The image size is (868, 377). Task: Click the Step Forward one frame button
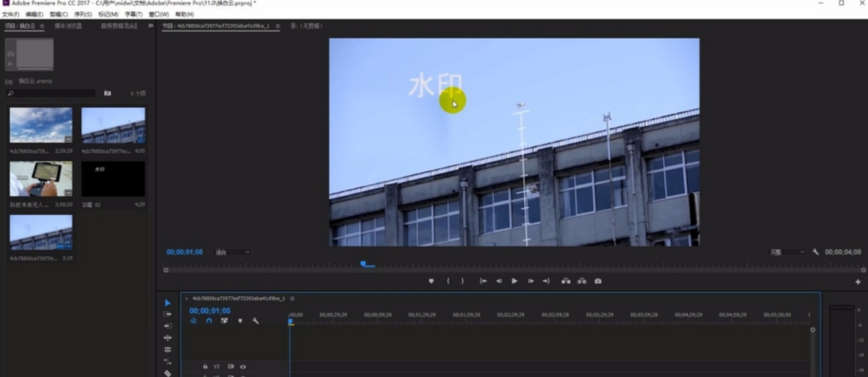coord(530,281)
